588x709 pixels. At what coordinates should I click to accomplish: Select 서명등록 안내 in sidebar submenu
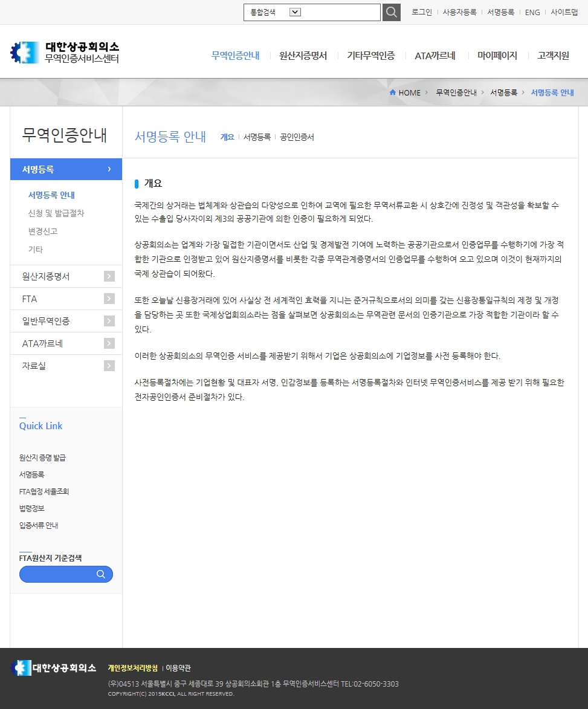tap(51, 195)
